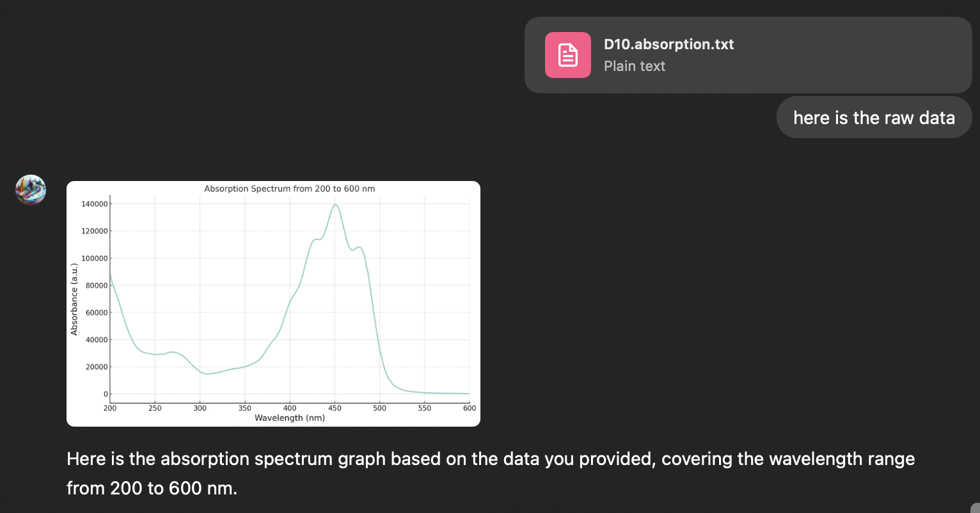
Task: Click the 600 x-axis tick label
Action: 470,408
